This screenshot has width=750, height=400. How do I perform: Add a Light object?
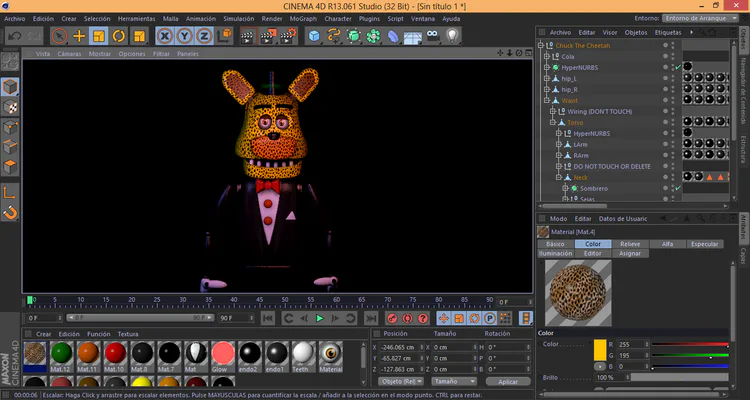[x=452, y=36]
